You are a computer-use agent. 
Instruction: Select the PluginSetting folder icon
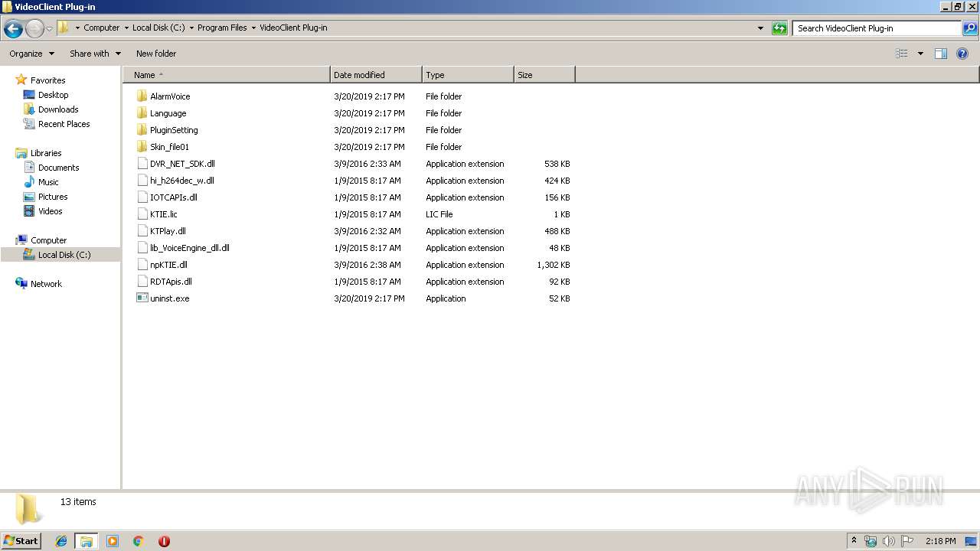(x=142, y=130)
